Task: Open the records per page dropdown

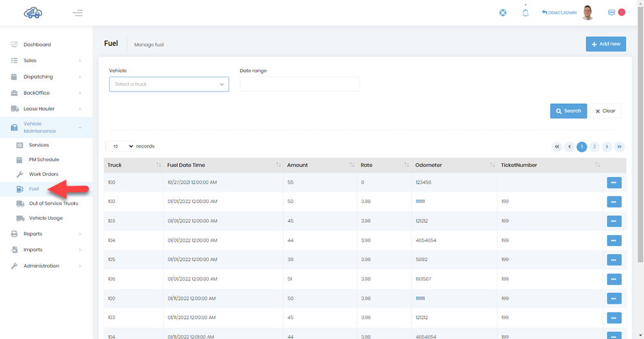Action: pos(121,146)
